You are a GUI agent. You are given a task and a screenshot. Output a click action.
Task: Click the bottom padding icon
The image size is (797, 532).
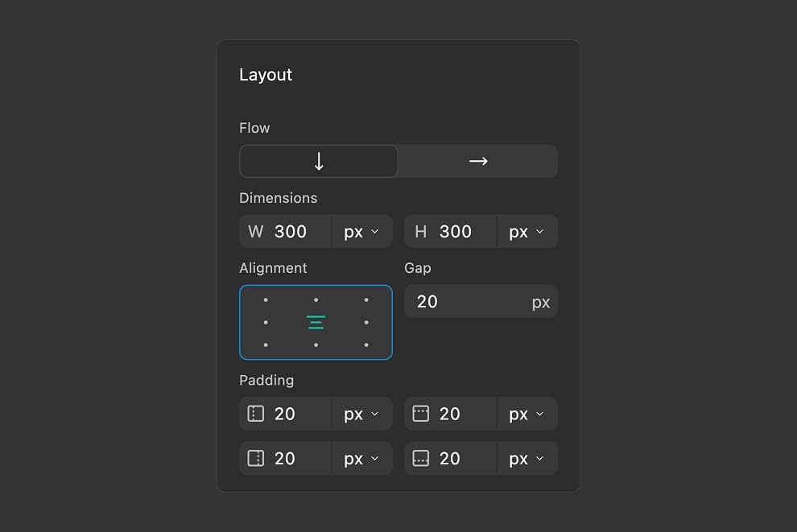[422, 459]
